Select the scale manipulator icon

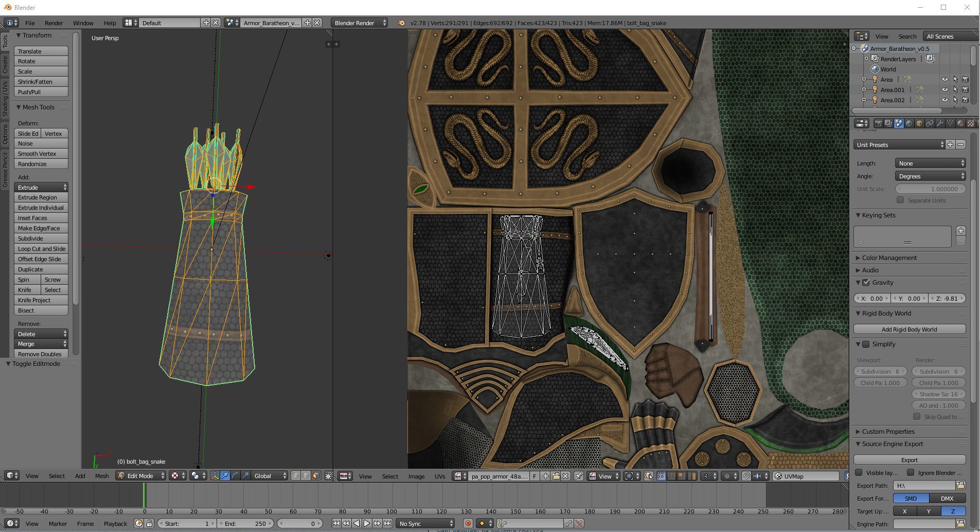[x=245, y=475]
